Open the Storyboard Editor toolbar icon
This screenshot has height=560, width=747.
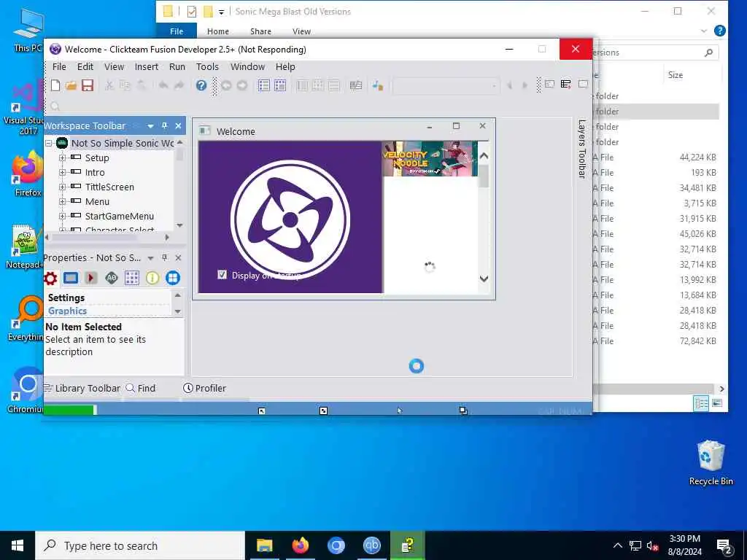pyautogui.click(x=264, y=86)
